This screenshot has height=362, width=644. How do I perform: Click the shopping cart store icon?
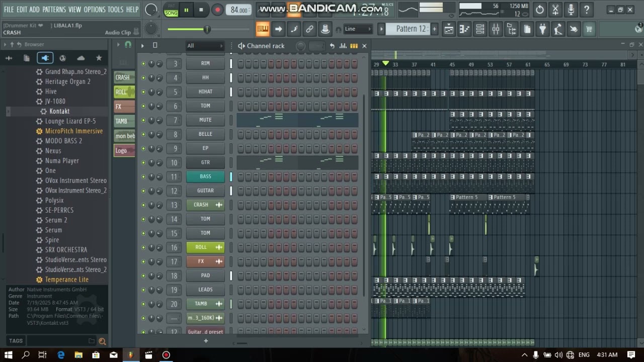[589, 29]
